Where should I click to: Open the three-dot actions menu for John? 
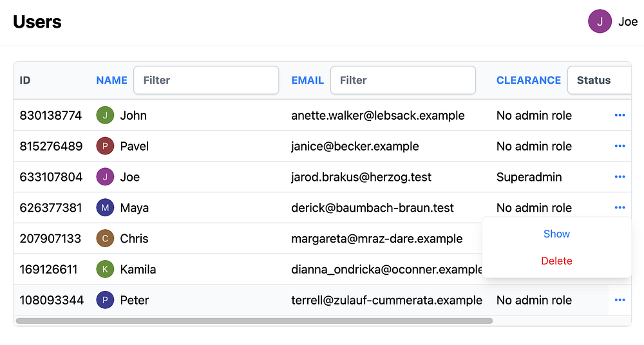coord(620,115)
